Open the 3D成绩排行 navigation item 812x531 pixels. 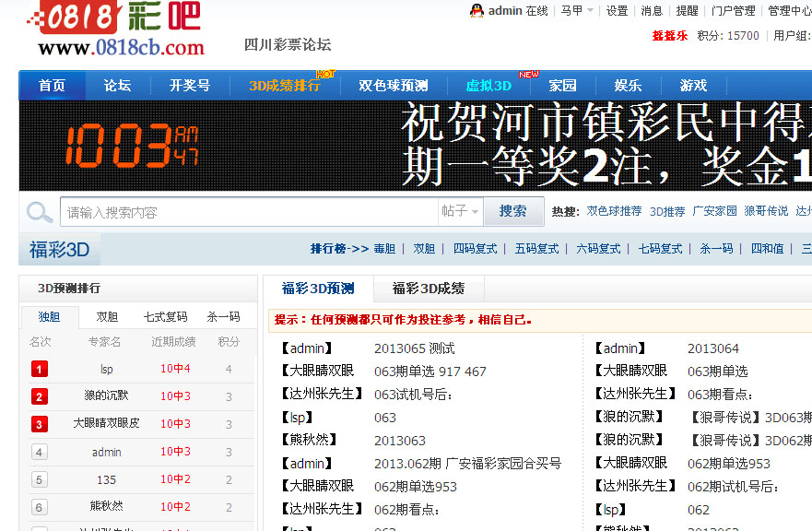tap(285, 86)
